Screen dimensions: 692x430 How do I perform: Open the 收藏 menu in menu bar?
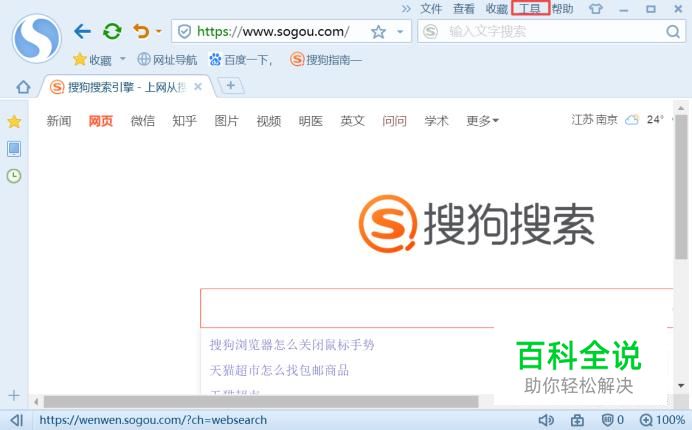[497, 8]
